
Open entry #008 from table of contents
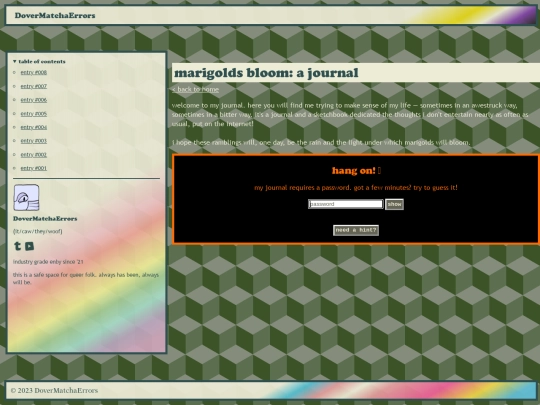[33, 72]
